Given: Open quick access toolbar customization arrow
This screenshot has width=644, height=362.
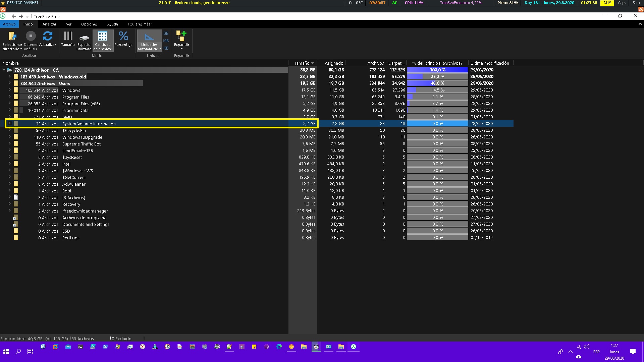Looking at the screenshot, I should click(27, 17).
